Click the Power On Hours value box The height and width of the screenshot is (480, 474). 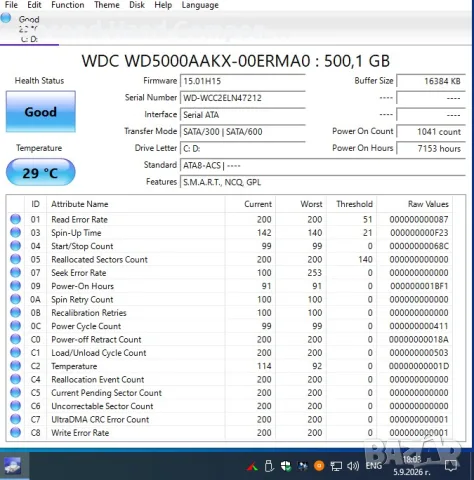431,148
